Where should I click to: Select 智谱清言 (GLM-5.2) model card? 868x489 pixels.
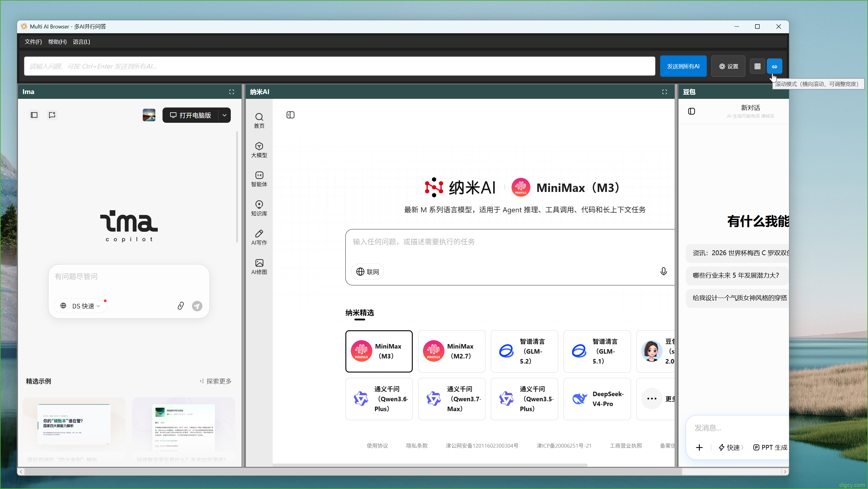point(524,351)
